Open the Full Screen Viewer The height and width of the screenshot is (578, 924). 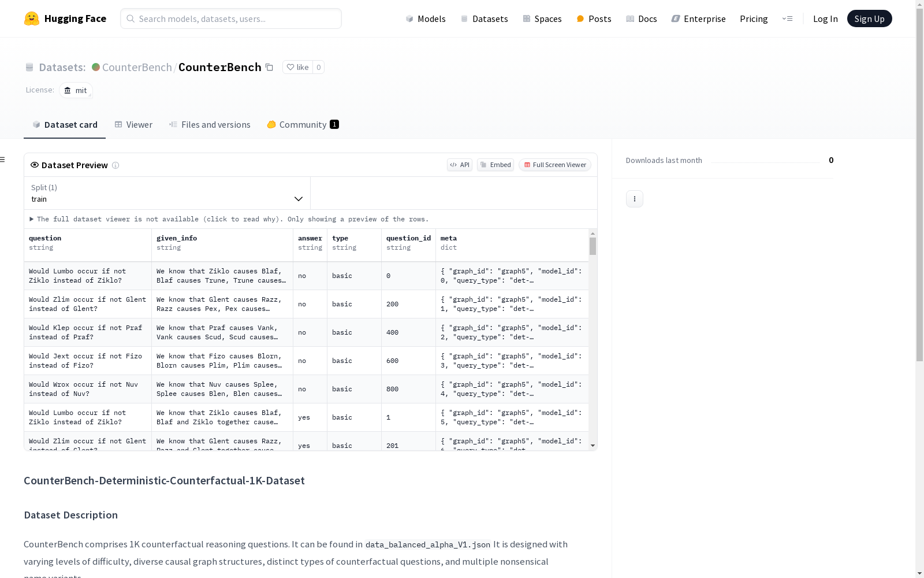(555, 165)
